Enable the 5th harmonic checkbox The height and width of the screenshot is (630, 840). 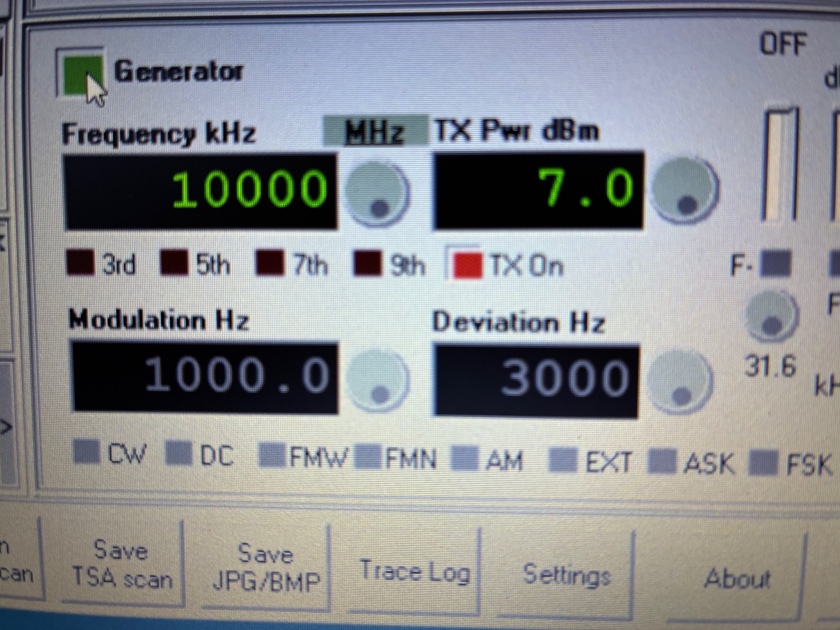pos(174,262)
